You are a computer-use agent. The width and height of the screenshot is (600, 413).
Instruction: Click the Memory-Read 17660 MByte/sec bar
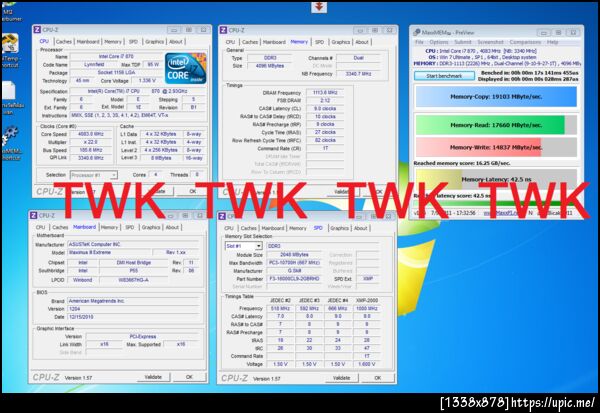(x=496, y=125)
